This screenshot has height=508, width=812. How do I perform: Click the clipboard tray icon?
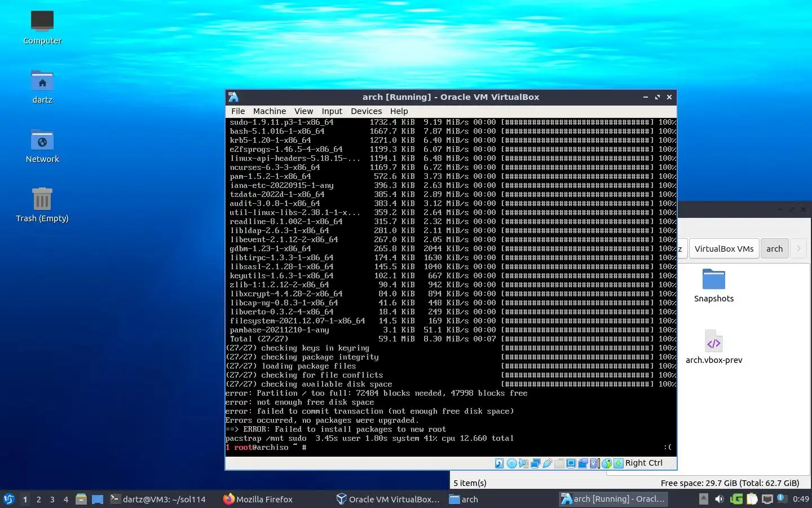tap(752, 499)
